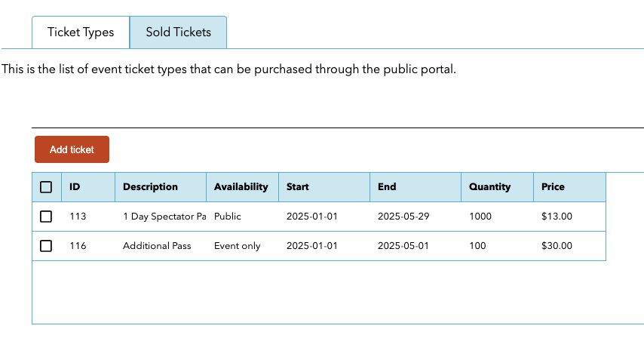Check the box for ticket 113
Viewport: 644px width, 338px height.
[46, 217]
